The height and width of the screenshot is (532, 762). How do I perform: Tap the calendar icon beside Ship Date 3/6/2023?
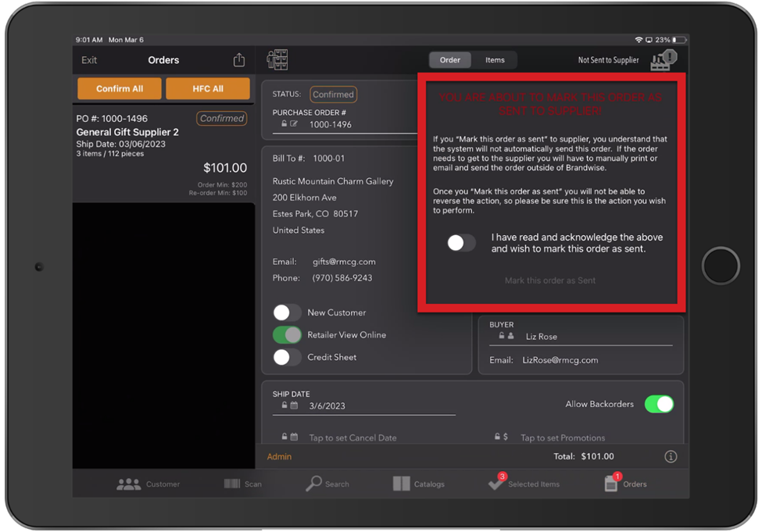[294, 405]
